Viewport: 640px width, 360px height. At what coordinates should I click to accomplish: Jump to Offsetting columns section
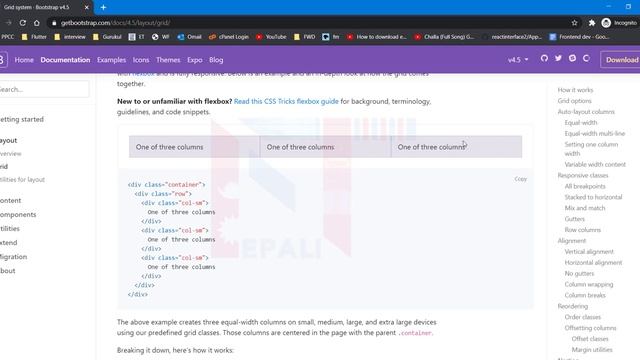click(590, 328)
